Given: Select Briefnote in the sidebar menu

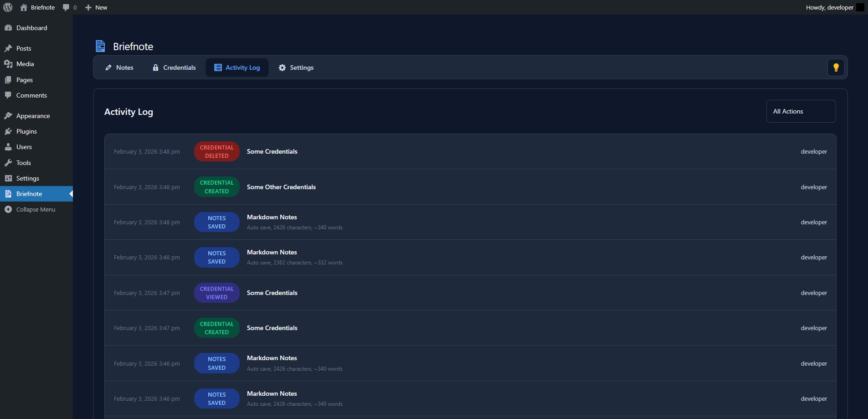Looking at the screenshot, I should (x=36, y=194).
